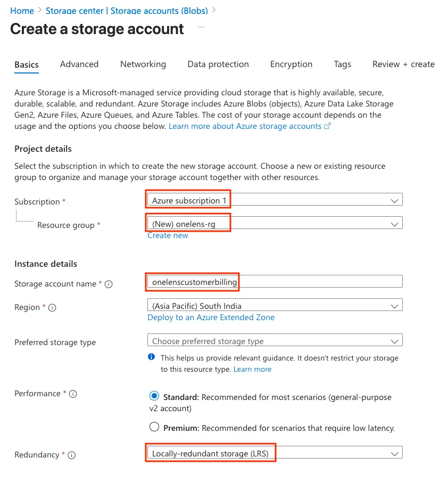Click info icon next to Performance label

[73, 394]
